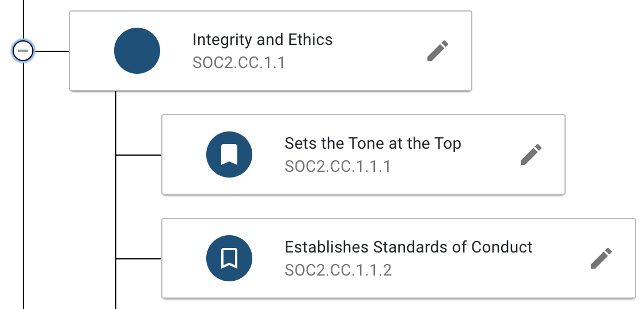Image resolution: width=644 pixels, height=309 pixels.
Task: Click the SOC2.CC.1.1.1 identifier text
Action: click(x=338, y=167)
